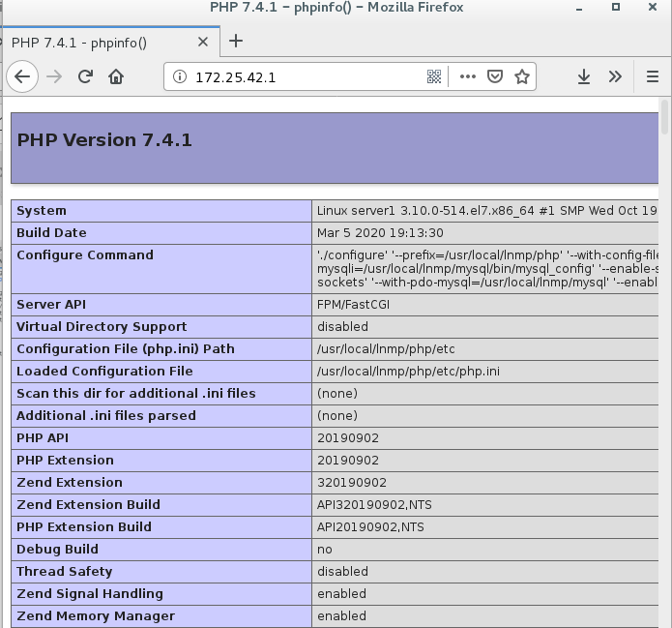Select the Virtual Directory Support label
672x628 pixels.
[x=102, y=327]
